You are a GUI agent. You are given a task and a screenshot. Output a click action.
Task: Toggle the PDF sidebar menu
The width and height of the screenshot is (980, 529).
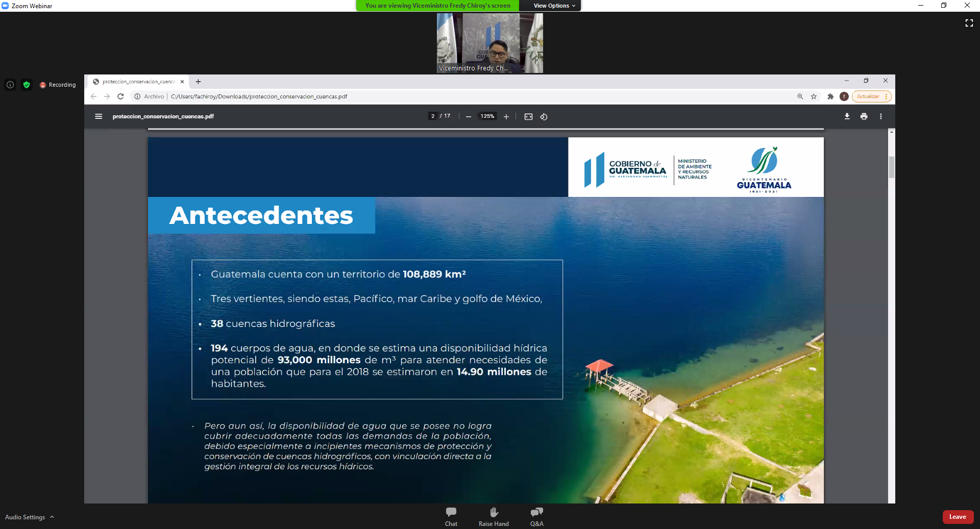[x=99, y=116]
